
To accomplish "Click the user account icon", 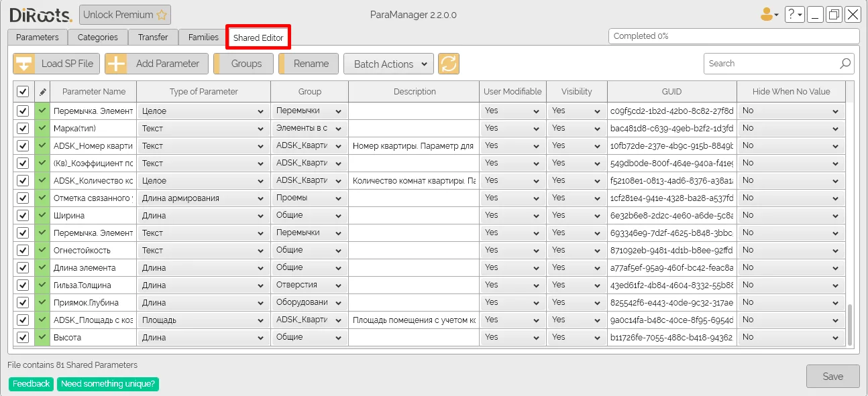I will [767, 15].
